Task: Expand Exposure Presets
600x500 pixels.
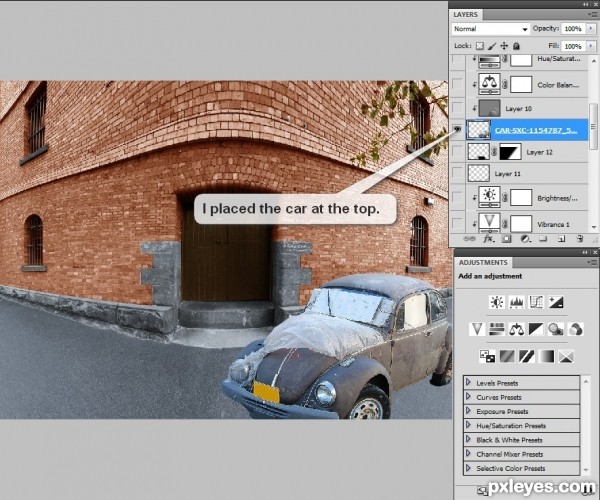Action: pos(468,411)
